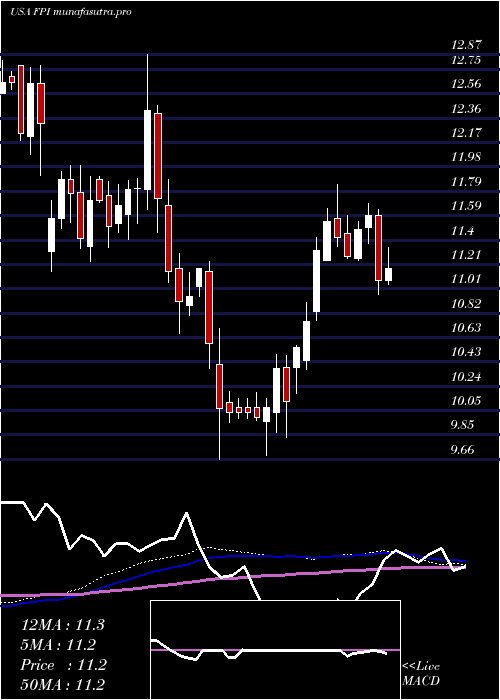500x700 pixels.
Task: Click the 10.05 price axis label
Action: pos(467,401)
